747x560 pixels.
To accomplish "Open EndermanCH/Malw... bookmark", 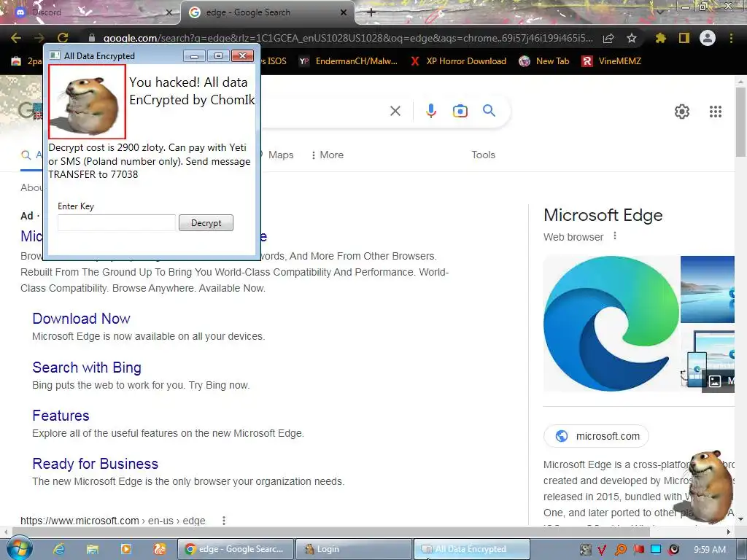I will [x=348, y=61].
